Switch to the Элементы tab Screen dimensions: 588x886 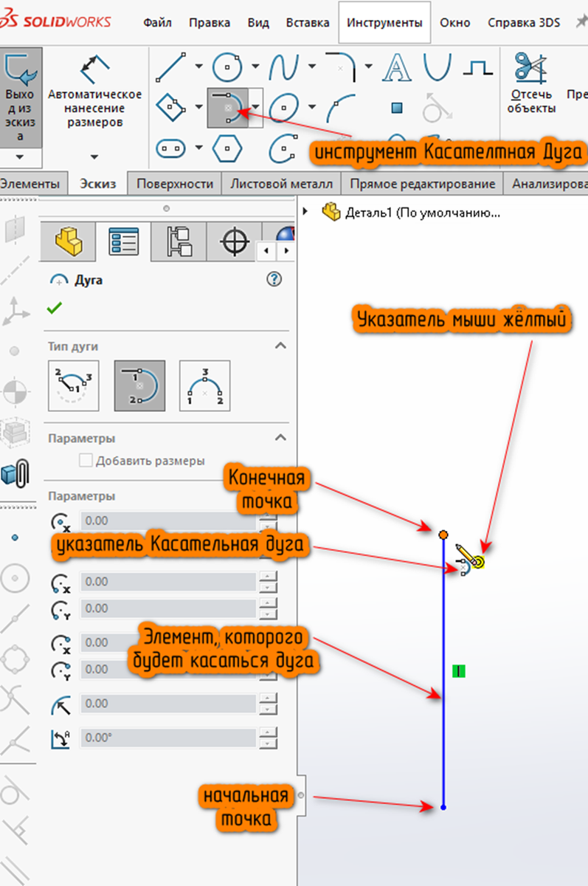tap(32, 184)
